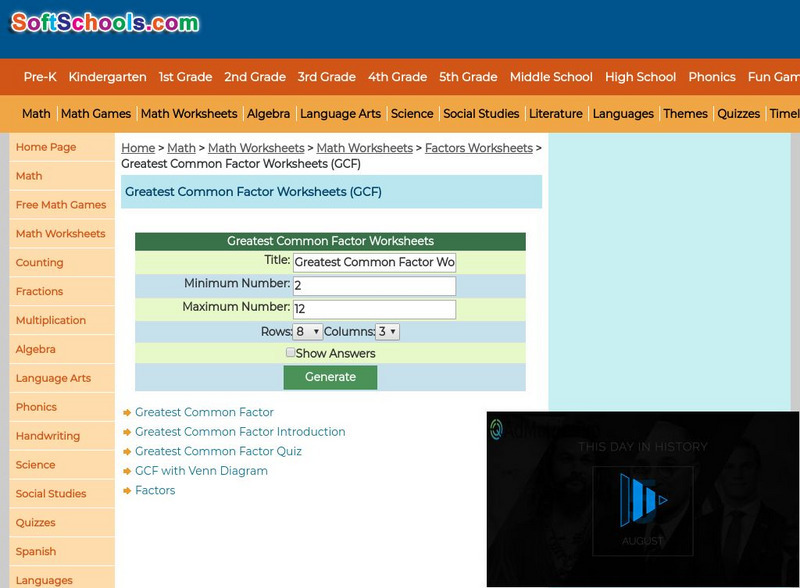800x588 pixels.
Task: Click the Math breadcrumb link
Action: click(x=181, y=148)
